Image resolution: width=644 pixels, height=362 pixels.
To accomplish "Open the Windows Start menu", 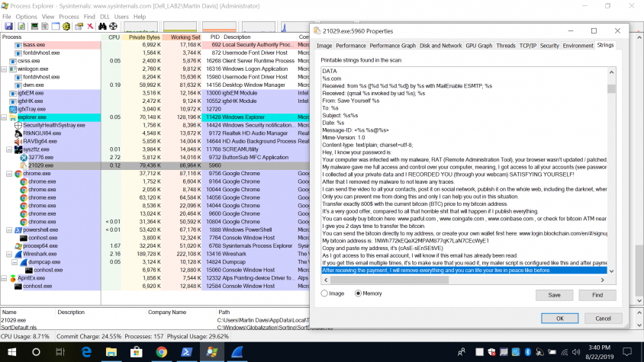I will click(12, 352).
